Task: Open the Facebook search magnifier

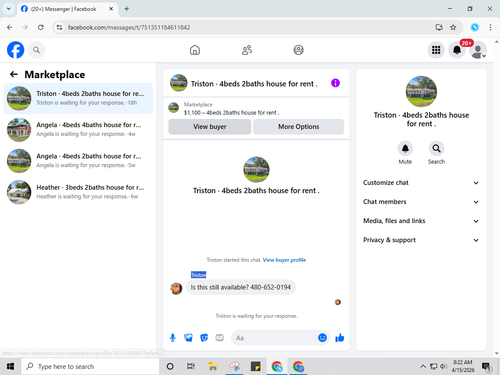Action: click(x=36, y=50)
